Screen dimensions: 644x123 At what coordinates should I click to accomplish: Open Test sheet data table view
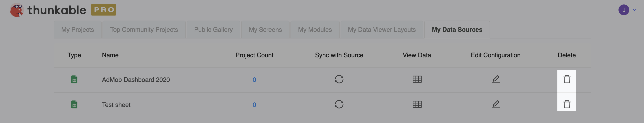pos(417,104)
